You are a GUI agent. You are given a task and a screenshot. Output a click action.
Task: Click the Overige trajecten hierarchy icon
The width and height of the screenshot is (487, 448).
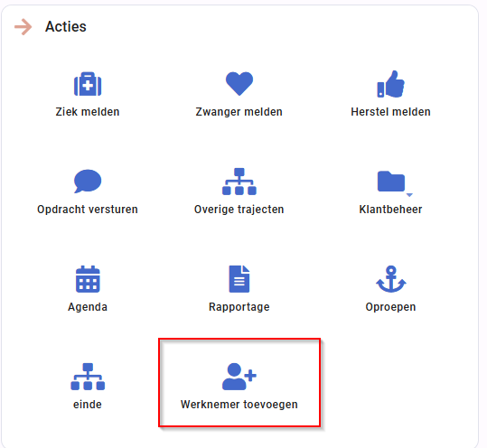239,182
